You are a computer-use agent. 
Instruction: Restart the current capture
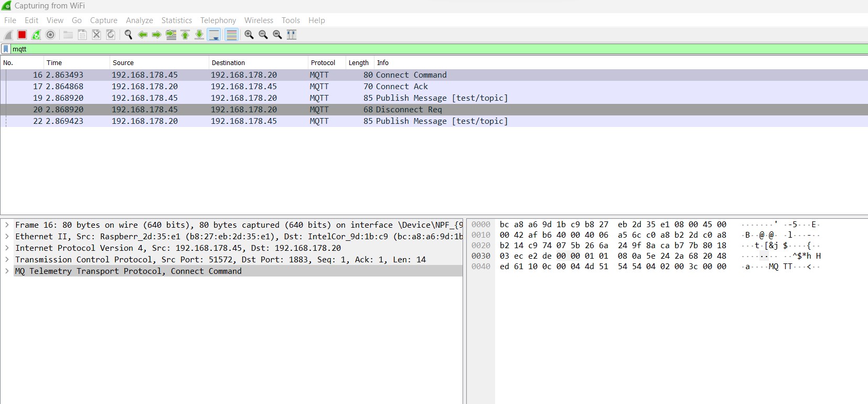coord(36,35)
